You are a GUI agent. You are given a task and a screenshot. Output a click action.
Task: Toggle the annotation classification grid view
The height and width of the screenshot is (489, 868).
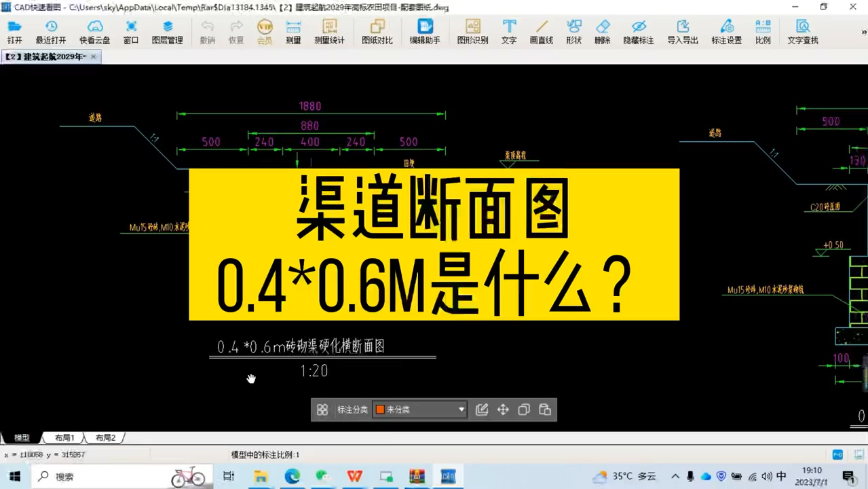[x=322, y=409]
